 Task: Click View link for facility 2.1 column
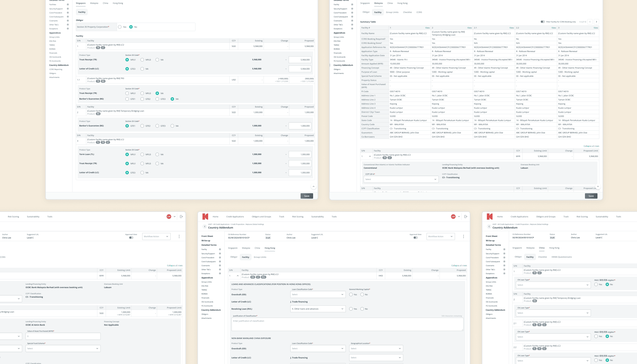511,28
